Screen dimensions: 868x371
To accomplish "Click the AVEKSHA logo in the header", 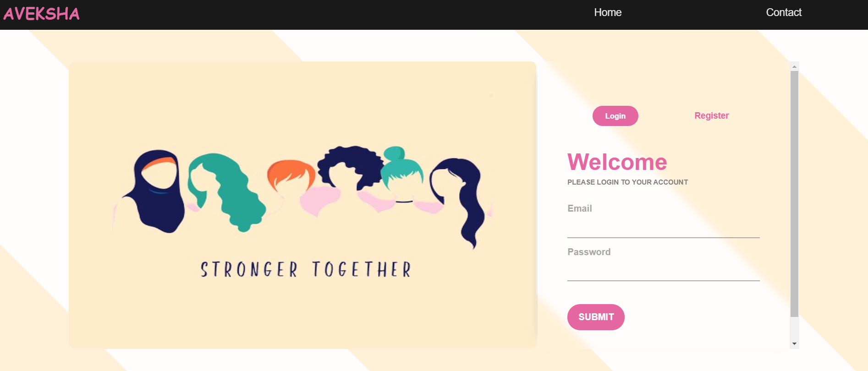I will (x=41, y=14).
